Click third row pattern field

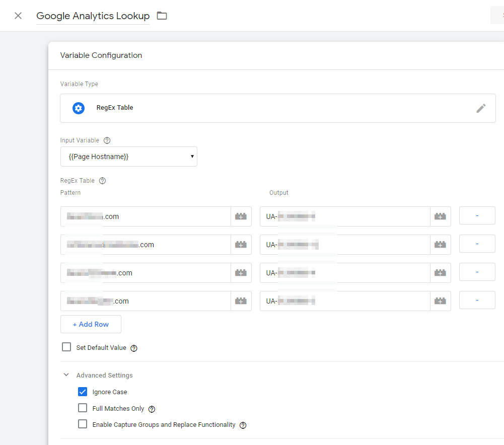coord(146,273)
